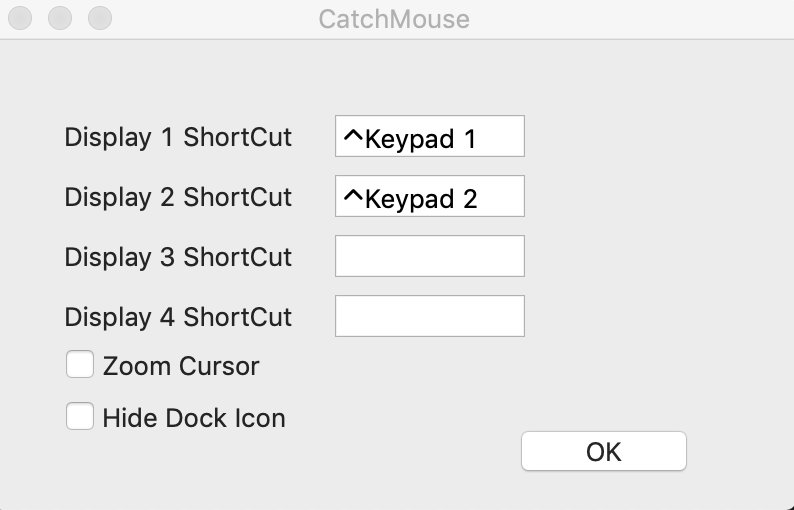The height and width of the screenshot is (510, 794).
Task: Click the window zoom button in title bar
Action: click(x=100, y=18)
